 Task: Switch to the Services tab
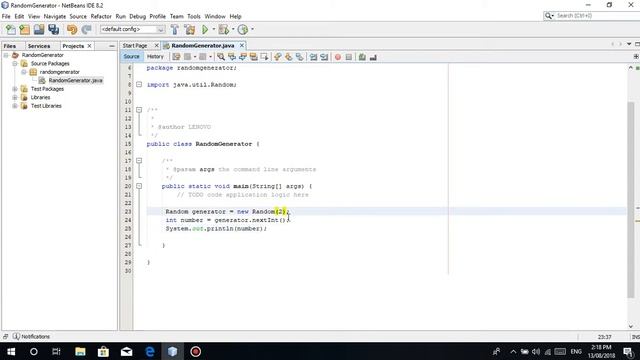pos(39,46)
